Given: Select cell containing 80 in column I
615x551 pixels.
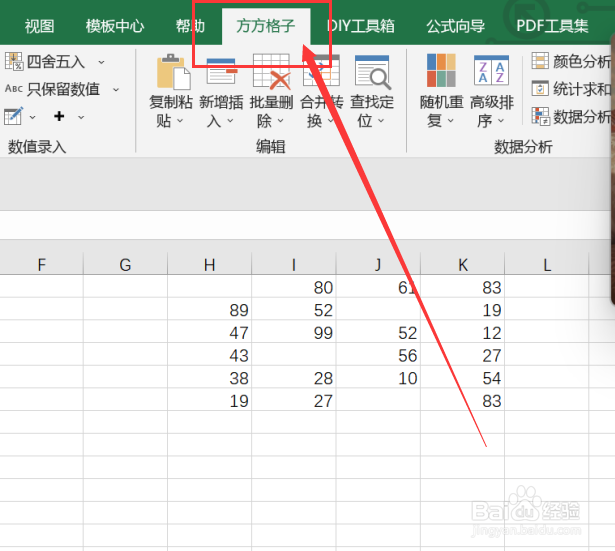Looking at the screenshot, I should [294, 286].
